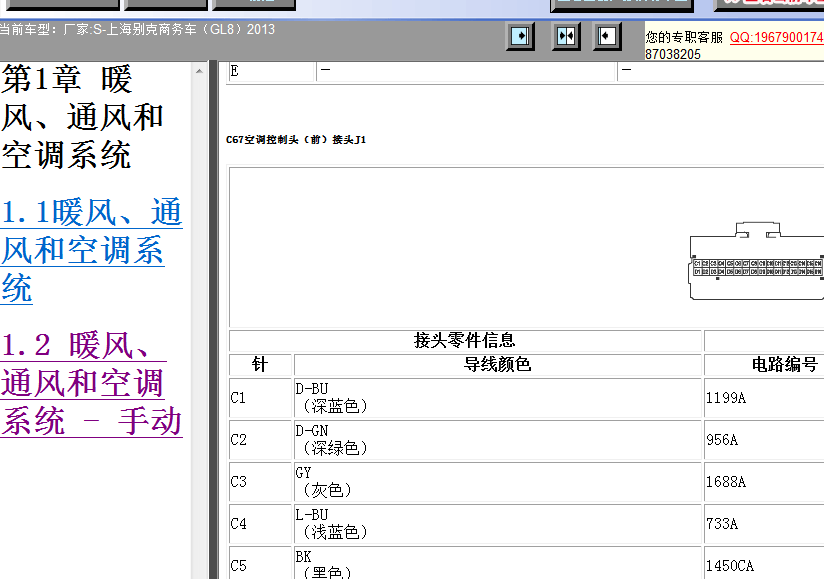
Task: Click the current vehicle model text GL8 2013
Action: pyautogui.click(x=137, y=29)
